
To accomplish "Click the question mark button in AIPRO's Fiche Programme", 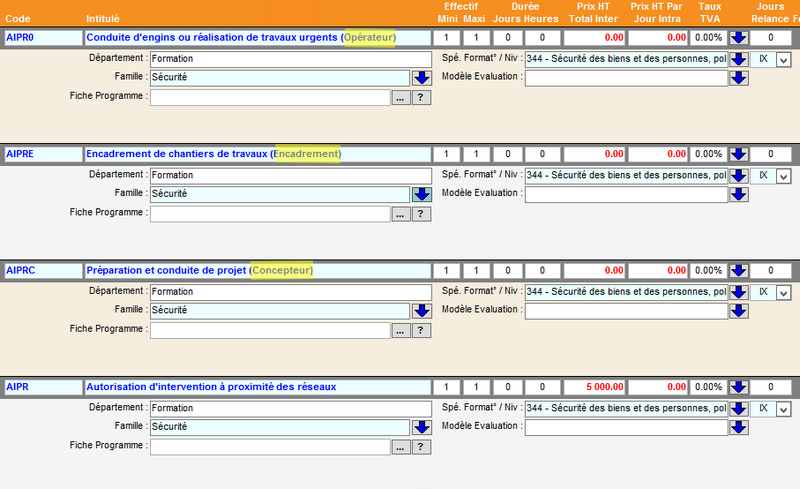I will [421, 98].
